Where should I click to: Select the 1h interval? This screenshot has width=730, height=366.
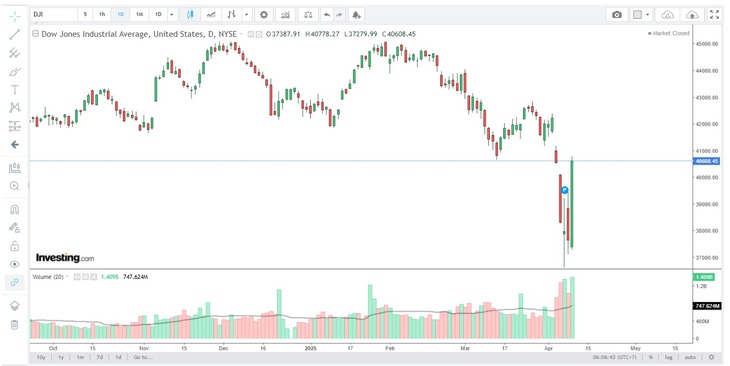(102, 14)
